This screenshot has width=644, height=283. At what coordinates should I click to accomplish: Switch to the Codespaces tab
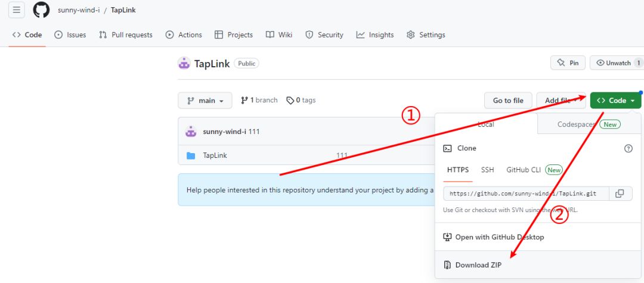point(589,125)
